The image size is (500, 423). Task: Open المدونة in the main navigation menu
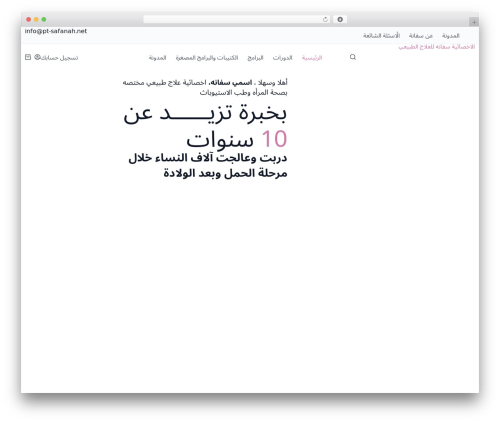point(157,58)
